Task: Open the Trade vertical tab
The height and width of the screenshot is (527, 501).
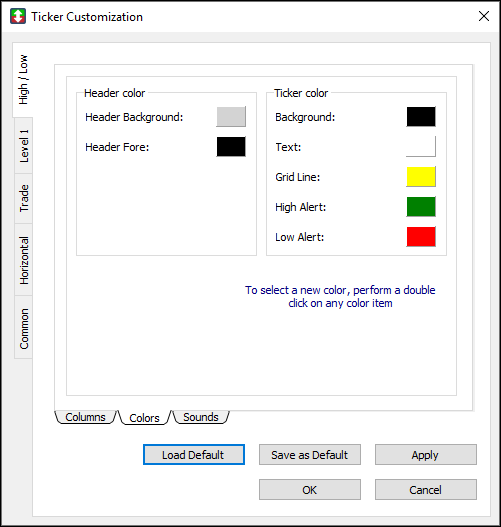Action: click(24, 198)
